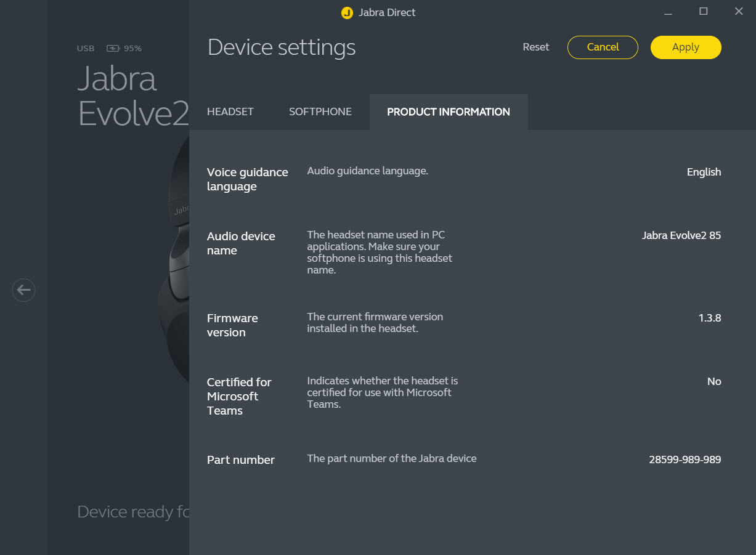This screenshot has height=555, width=756.
Task: Click the Audio guidance language description
Action: 368,171
